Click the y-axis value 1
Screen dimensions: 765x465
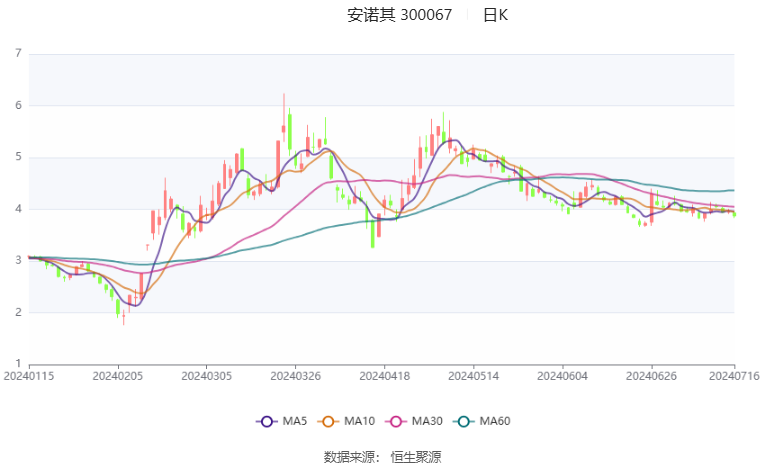click(19, 364)
